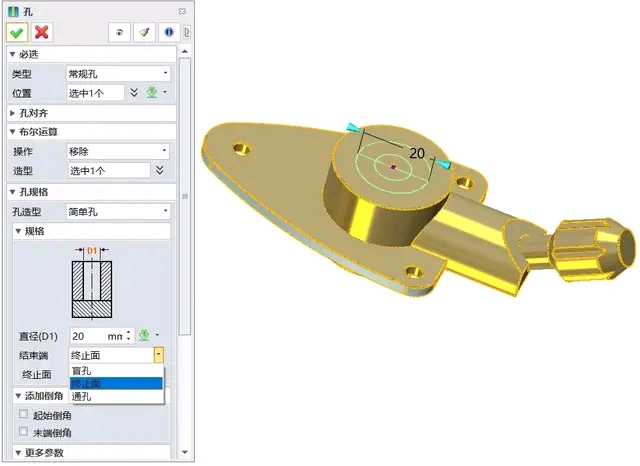Viewport: 640px width, 466px height.
Task: Click the partially visible icon right of info
Action: 187,32
